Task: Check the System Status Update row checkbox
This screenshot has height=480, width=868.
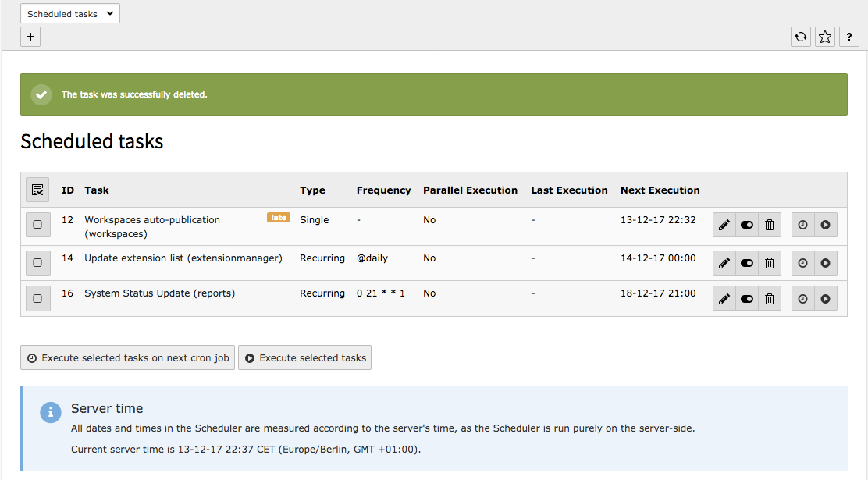Action: [x=37, y=299]
